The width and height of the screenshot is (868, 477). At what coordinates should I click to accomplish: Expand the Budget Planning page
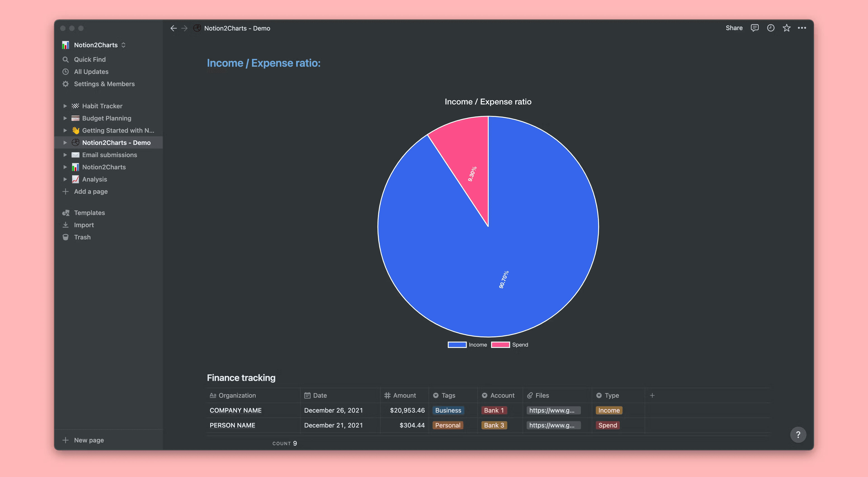(x=65, y=118)
